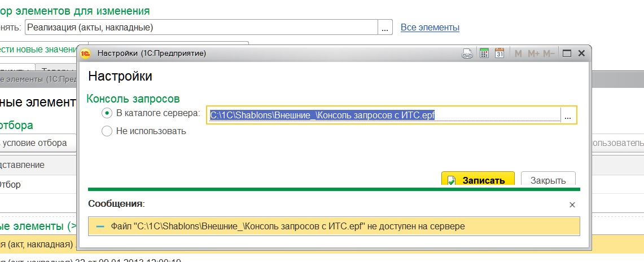
Task: Select the 'В каталоге сервера' radio option
Action: 107,113
